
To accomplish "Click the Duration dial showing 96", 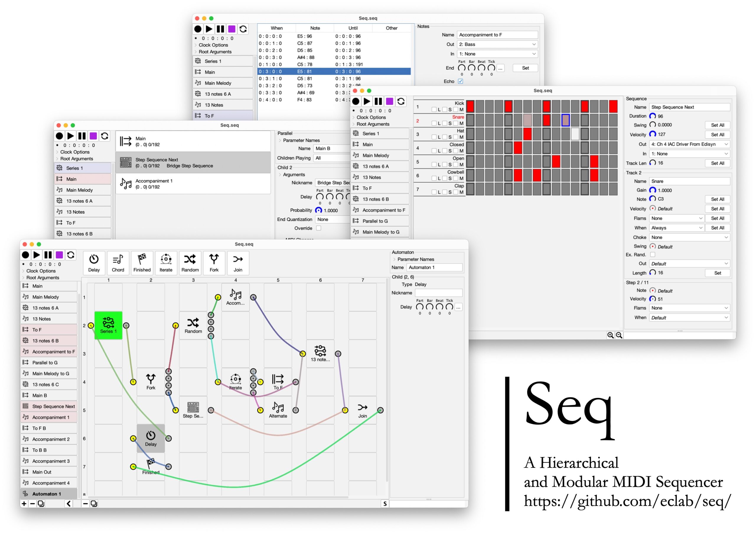I will 653,116.
